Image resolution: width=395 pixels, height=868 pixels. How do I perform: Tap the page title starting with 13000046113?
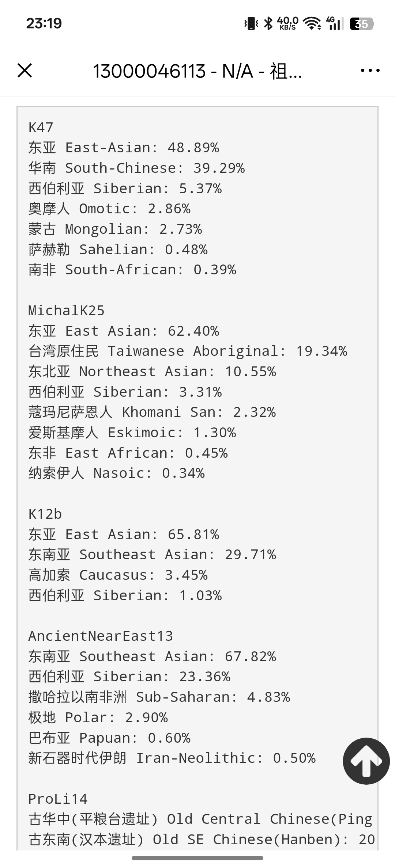197,71
